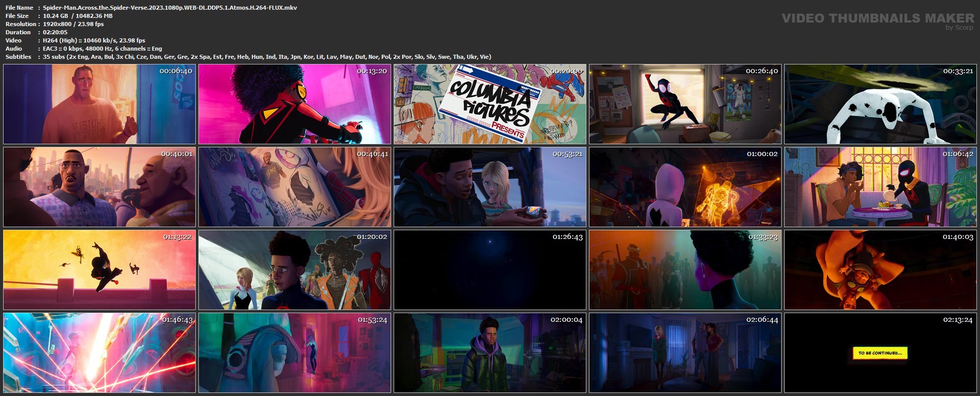
Task: Select the thumbnail at 02:00:04
Action: (x=490, y=353)
